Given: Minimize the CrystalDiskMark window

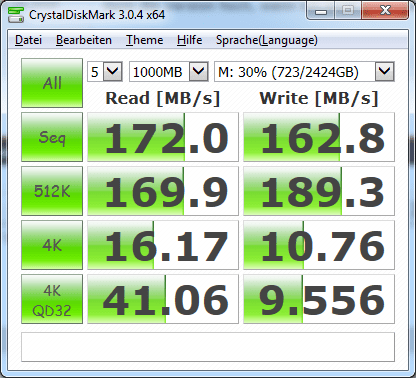Looking at the screenshot, I should 321,11.
